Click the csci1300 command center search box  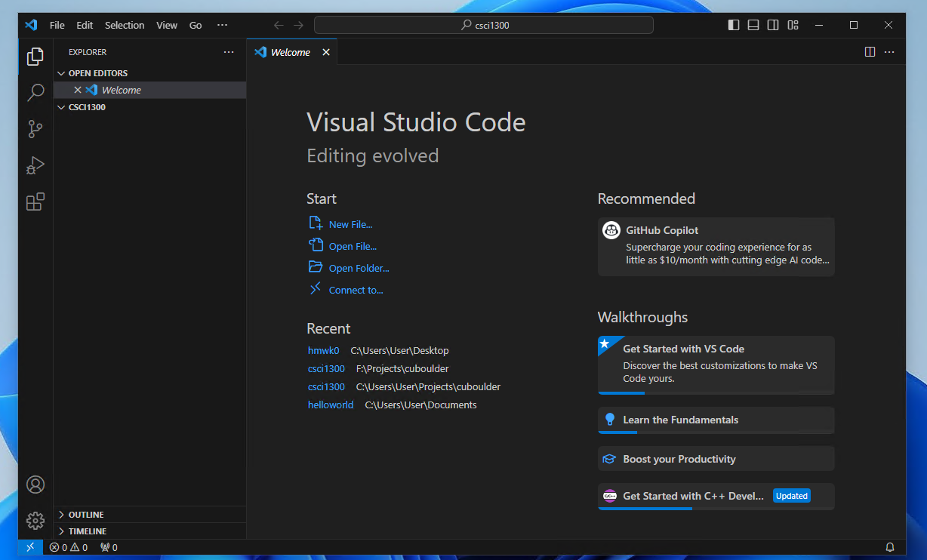(x=484, y=25)
